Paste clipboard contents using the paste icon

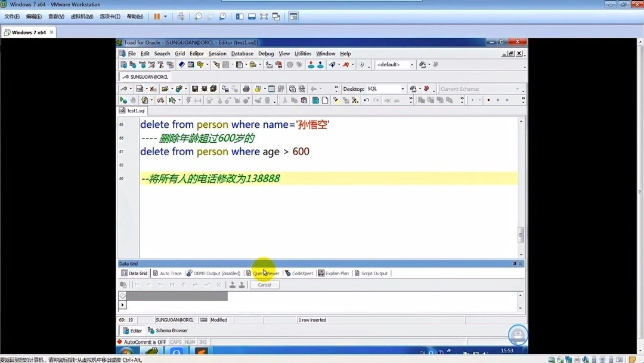[x=305, y=99]
